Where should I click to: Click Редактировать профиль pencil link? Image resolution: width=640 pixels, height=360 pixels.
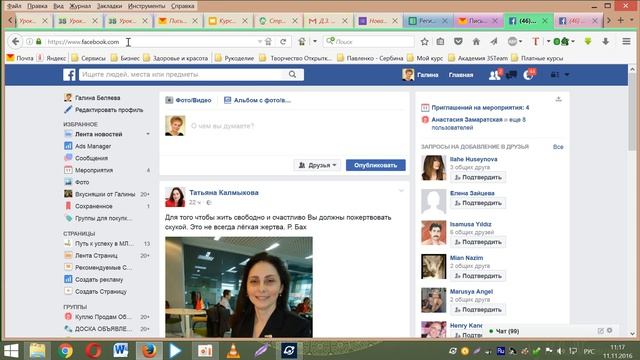pyautogui.click(x=109, y=110)
